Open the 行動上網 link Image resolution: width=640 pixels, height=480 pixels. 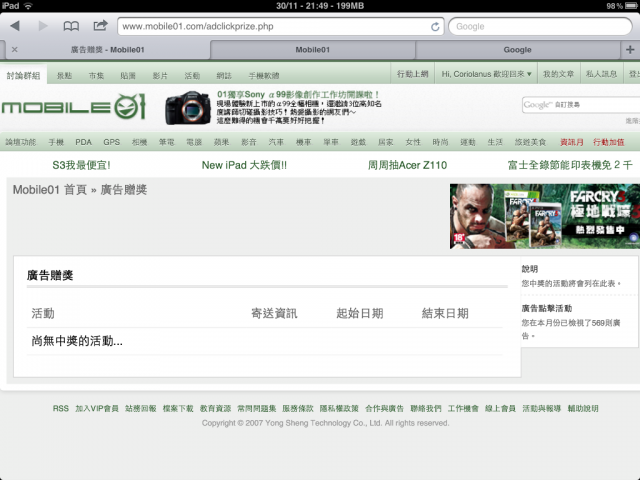tap(413, 74)
